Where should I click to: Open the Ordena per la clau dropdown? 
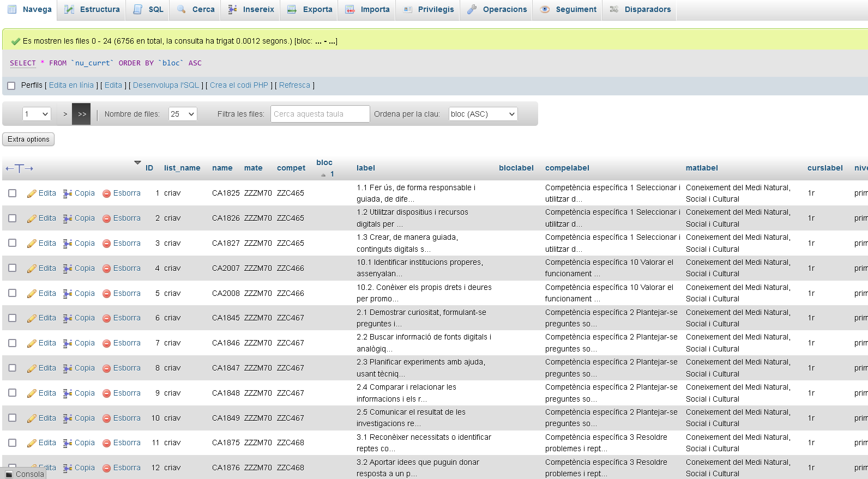click(x=483, y=114)
